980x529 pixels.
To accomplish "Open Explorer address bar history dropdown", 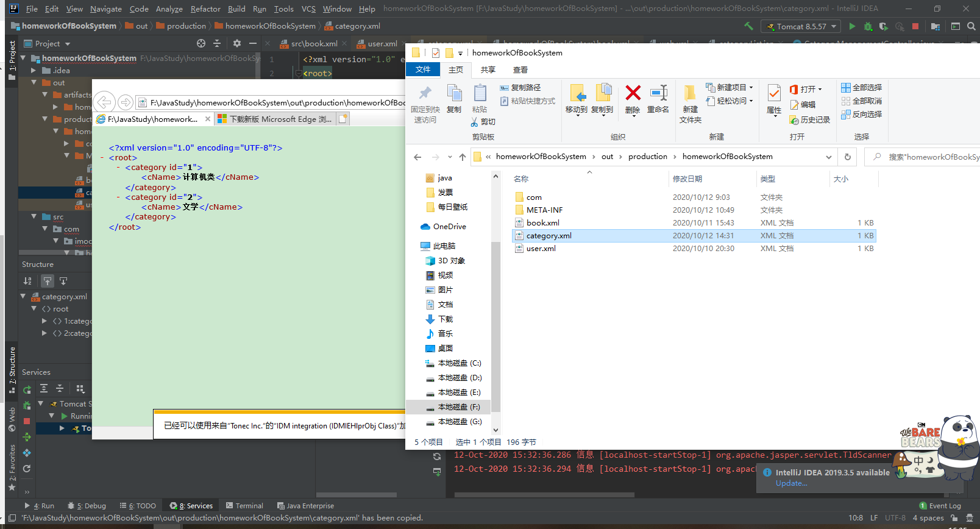I will pos(829,157).
